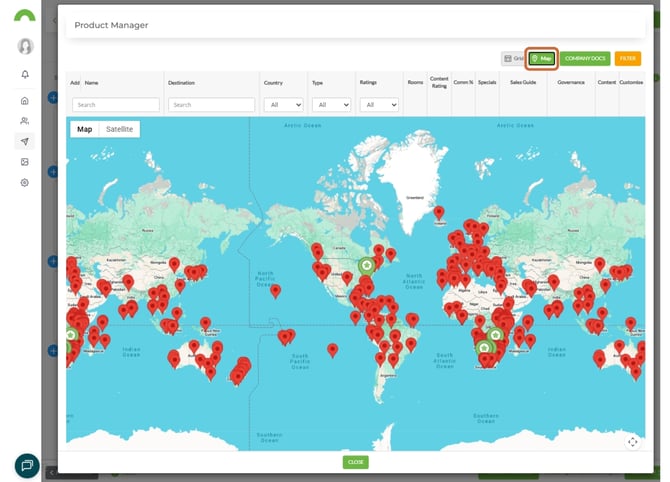Select the paper plane icon in sidebar
Image resolution: width=670 pixels, height=482 pixels.
(x=25, y=141)
